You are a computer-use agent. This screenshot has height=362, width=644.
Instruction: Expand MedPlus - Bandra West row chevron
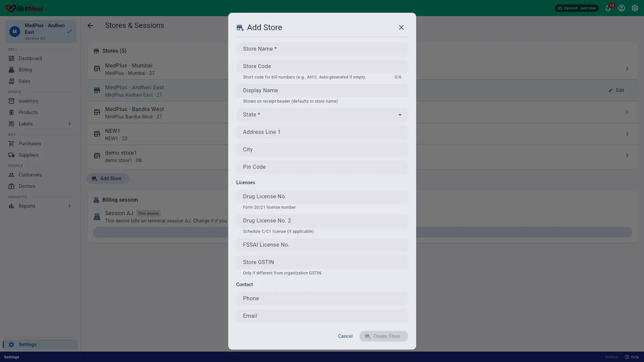627,112
